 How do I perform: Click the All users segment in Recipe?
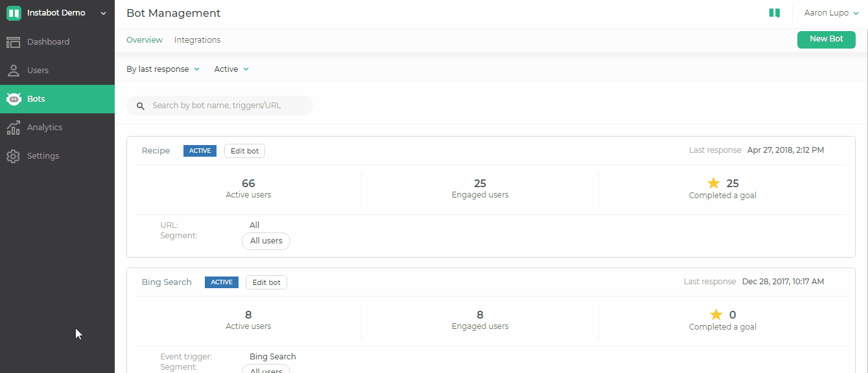point(266,241)
